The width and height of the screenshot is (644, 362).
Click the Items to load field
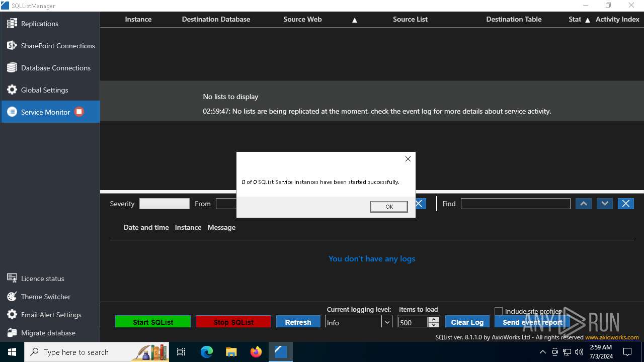click(x=413, y=322)
